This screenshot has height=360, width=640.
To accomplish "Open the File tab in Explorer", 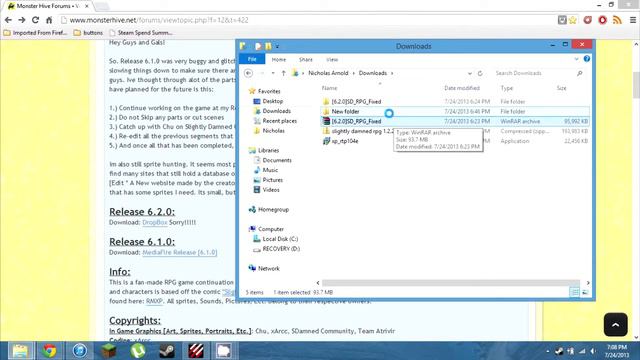I will click(x=252, y=59).
